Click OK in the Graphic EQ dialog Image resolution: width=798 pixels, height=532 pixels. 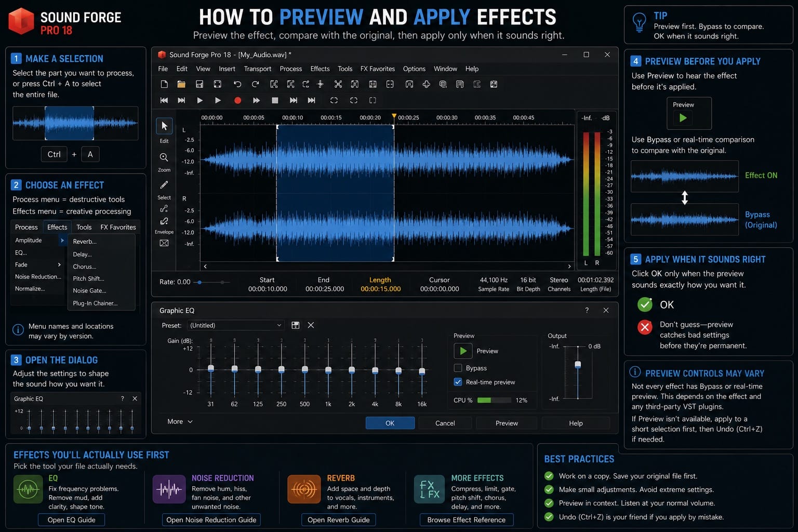390,423
